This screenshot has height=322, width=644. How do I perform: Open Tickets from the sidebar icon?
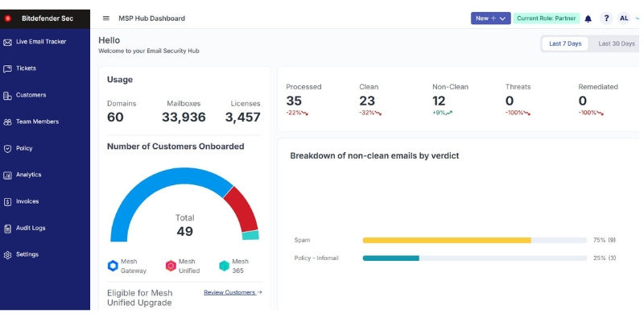click(x=8, y=68)
